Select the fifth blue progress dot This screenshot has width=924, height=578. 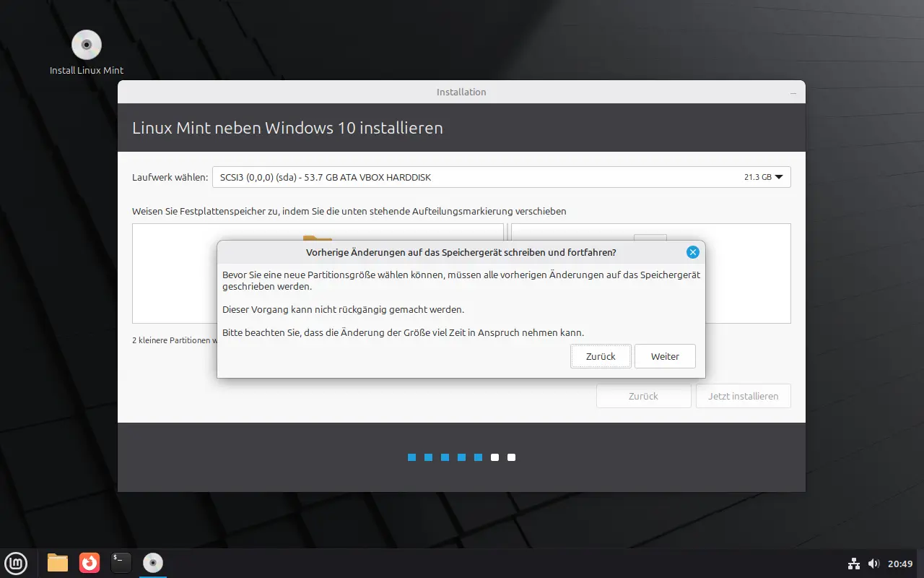click(478, 457)
